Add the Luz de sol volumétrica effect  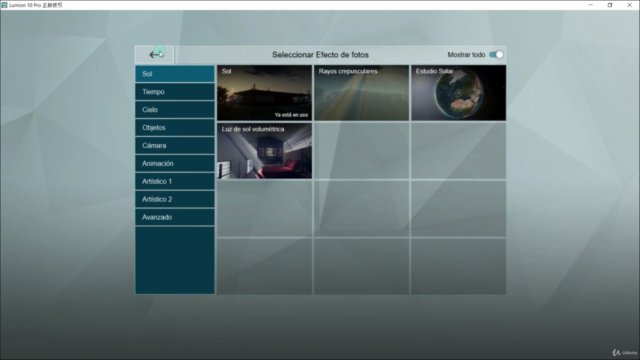(x=264, y=151)
